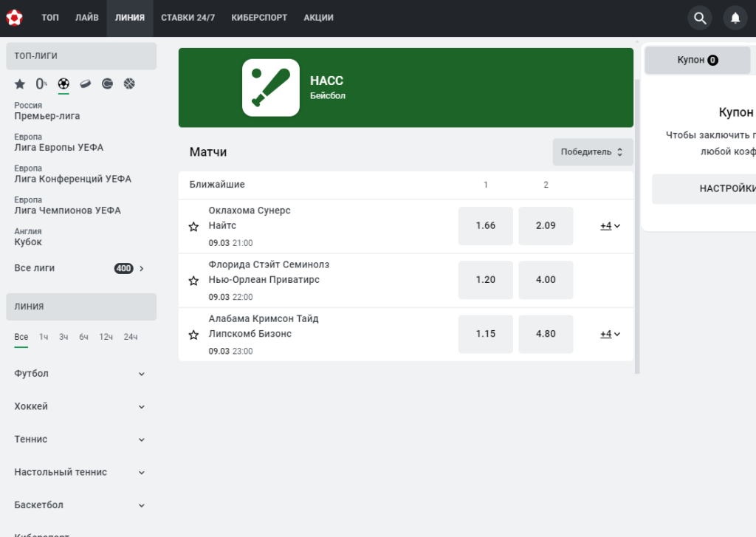Image resolution: width=756 pixels, height=537 pixels.
Task: Select the football icon in top leagues
Action: click(x=63, y=84)
